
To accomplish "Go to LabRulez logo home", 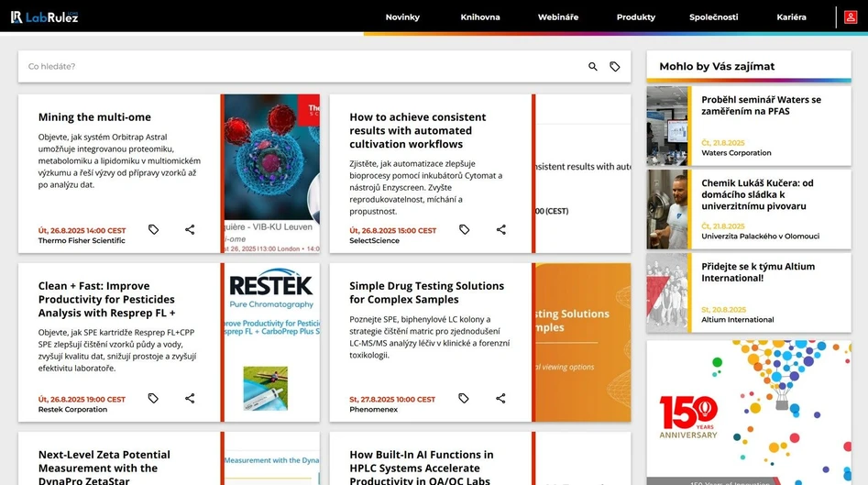I will (45, 17).
